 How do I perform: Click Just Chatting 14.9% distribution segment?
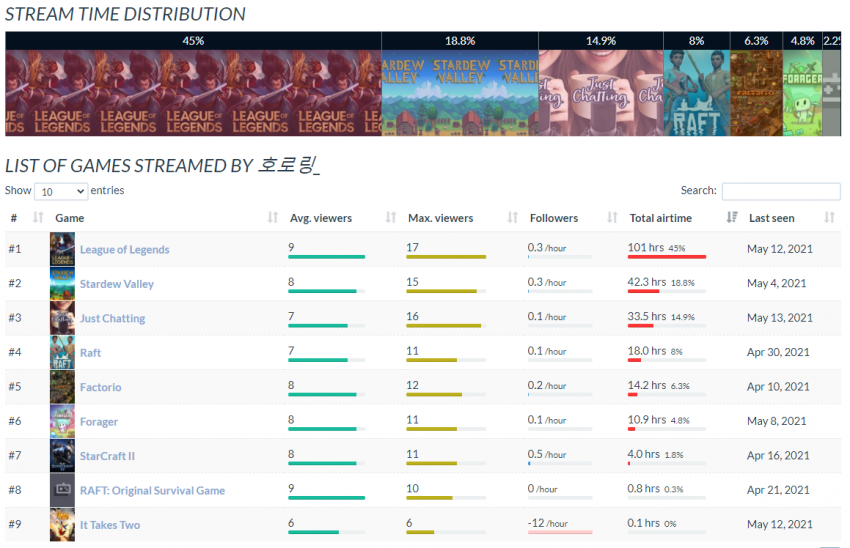(x=601, y=83)
